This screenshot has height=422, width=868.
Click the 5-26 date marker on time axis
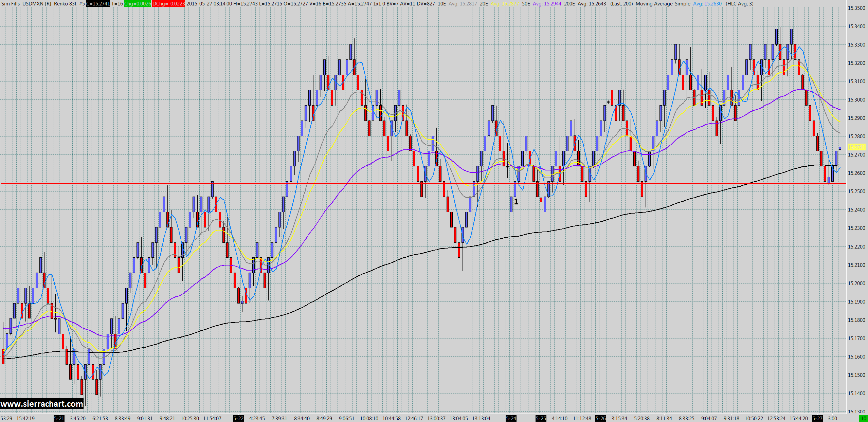[x=600, y=418]
